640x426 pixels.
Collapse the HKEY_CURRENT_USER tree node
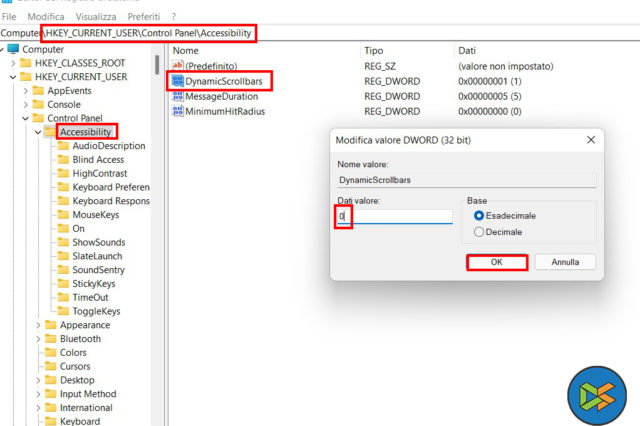[x=13, y=77]
